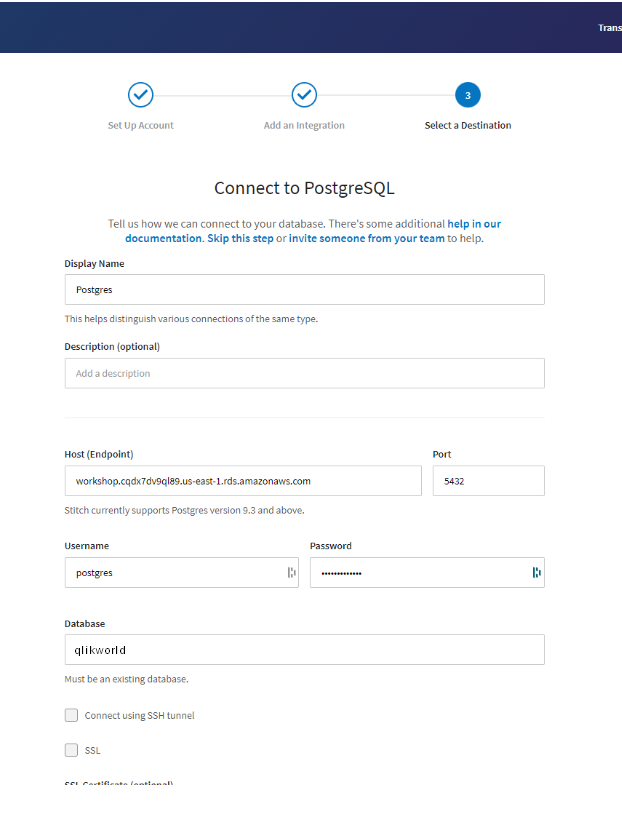Image resolution: width=622 pixels, height=814 pixels.
Task: Click the Database field containing qlikworld
Action: pos(304,650)
